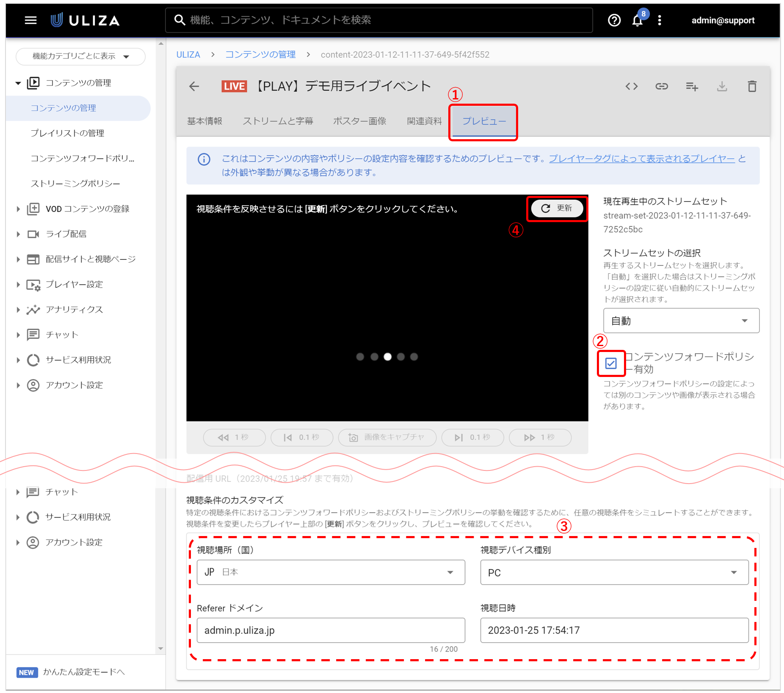Click the 更新 button on the player
This screenshot has width=784, height=693.
pos(557,208)
